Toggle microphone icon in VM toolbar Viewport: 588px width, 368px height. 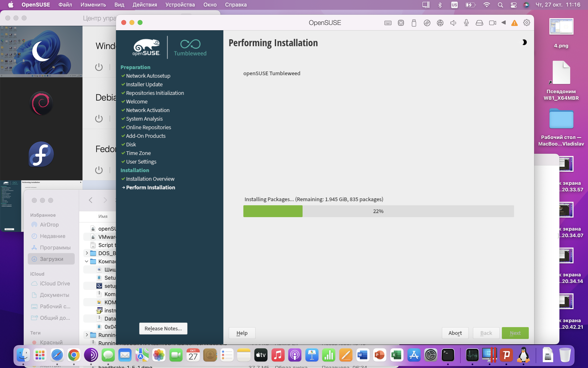coord(466,23)
